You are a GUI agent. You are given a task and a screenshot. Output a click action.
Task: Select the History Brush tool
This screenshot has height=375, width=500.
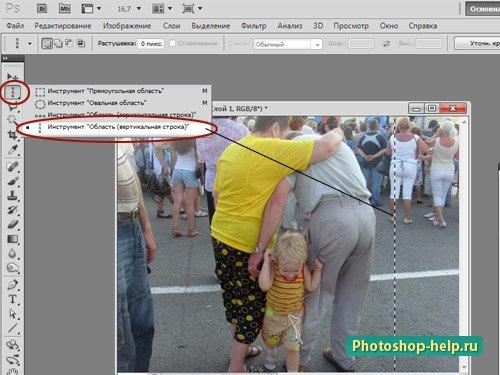13,210
